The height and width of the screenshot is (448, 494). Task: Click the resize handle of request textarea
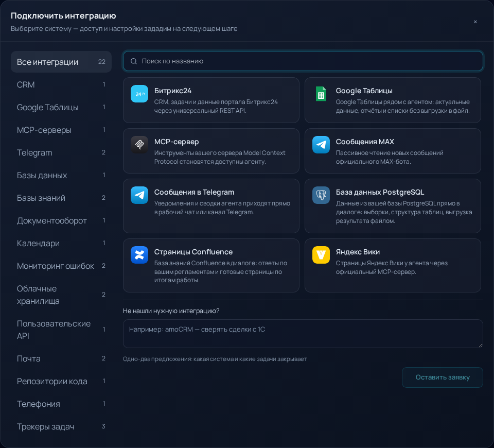(x=480, y=345)
